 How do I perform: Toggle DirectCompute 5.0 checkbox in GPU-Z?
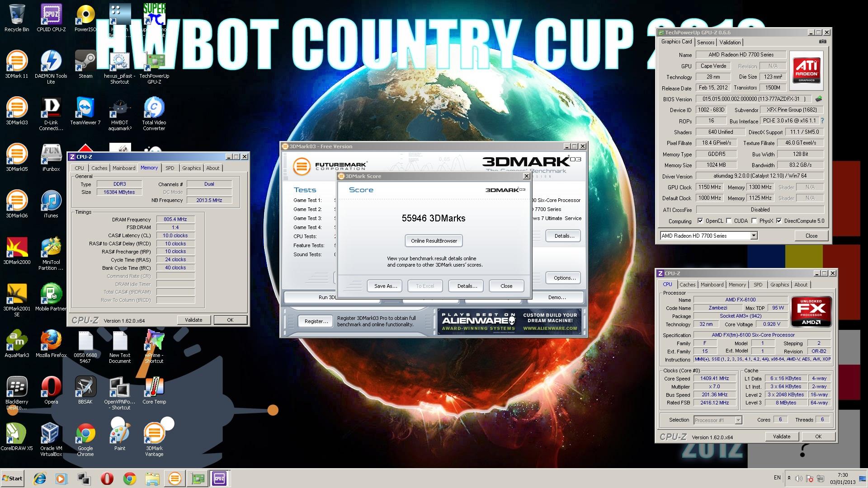pos(779,221)
